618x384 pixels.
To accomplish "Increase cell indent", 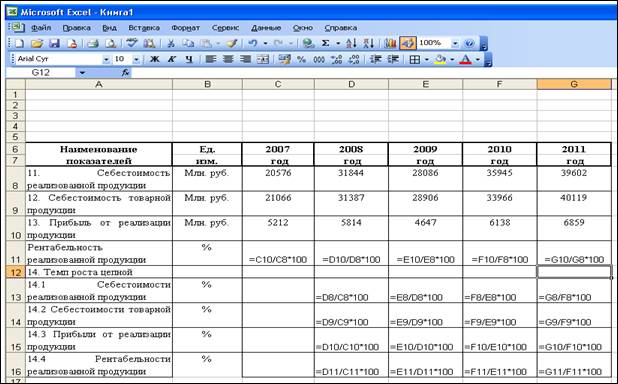I will click(x=393, y=59).
